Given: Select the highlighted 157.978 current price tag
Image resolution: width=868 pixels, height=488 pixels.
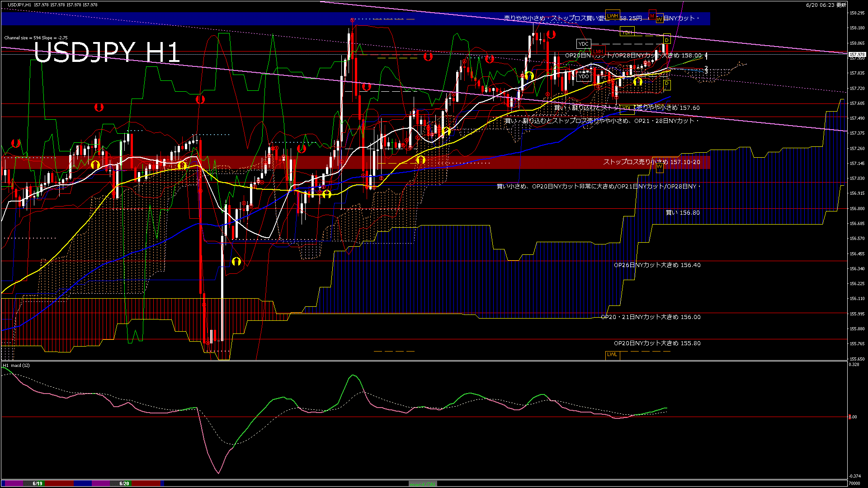Looking at the screenshot, I should pyautogui.click(x=856, y=55).
